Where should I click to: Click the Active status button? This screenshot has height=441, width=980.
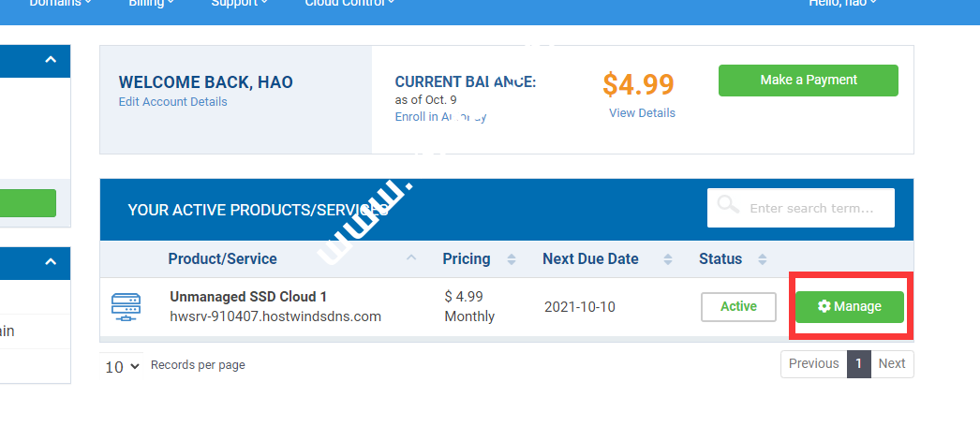click(738, 306)
